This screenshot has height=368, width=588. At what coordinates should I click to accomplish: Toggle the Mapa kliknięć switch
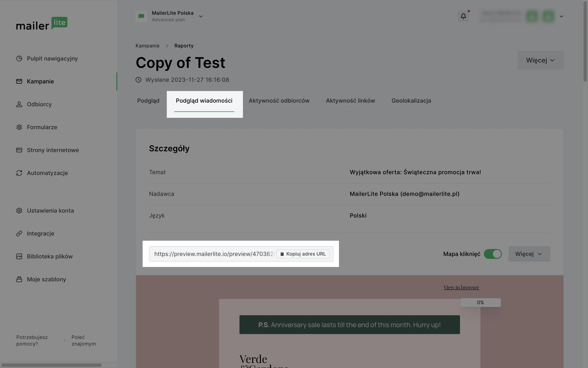(492, 254)
